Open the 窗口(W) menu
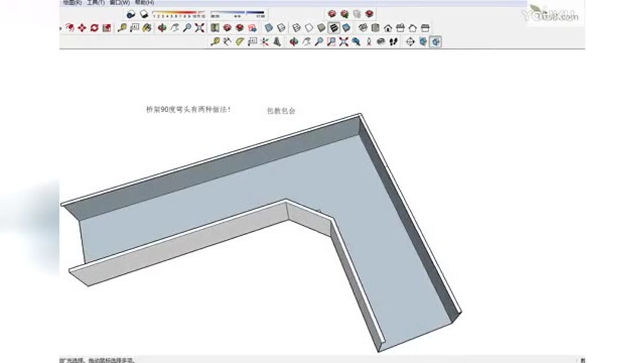This screenshot has height=363, width=644. [x=118, y=3]
